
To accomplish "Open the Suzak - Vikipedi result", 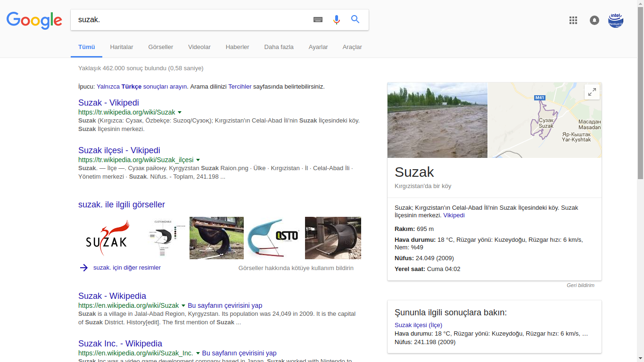I will coord(108,103).
